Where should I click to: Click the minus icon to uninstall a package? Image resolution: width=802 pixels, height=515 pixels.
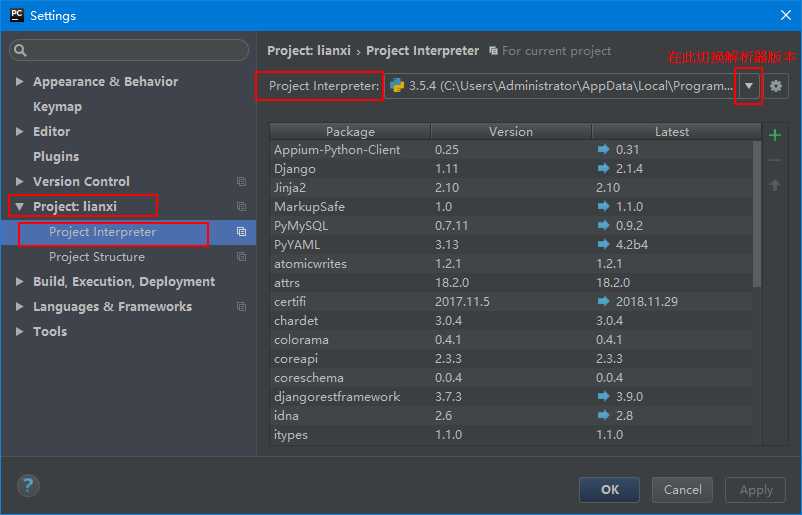click(x=775, y=160)
